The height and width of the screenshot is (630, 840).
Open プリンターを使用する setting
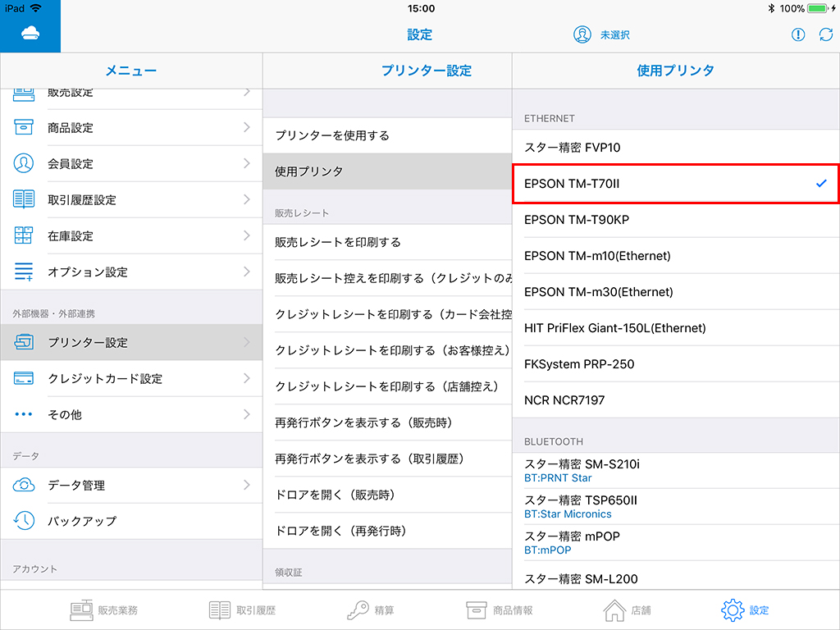[387, 135]
